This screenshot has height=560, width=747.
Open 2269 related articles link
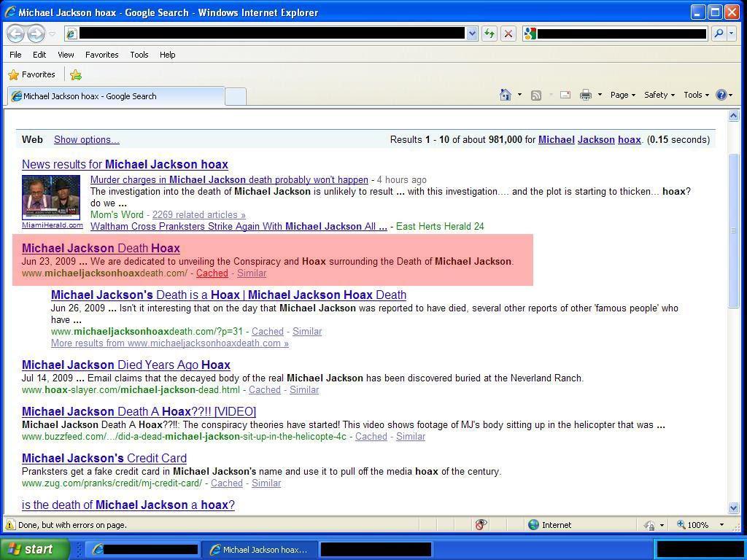tap(198, 215)
